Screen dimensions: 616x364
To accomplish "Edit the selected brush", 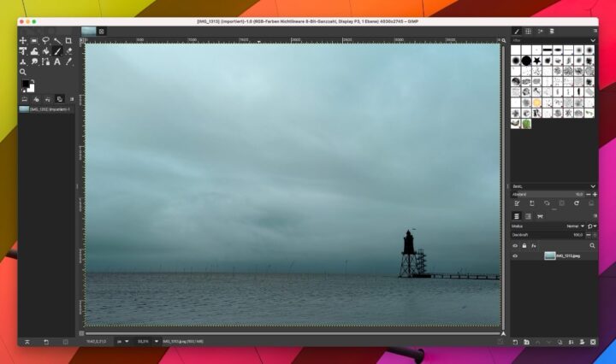I will point(517,203).
